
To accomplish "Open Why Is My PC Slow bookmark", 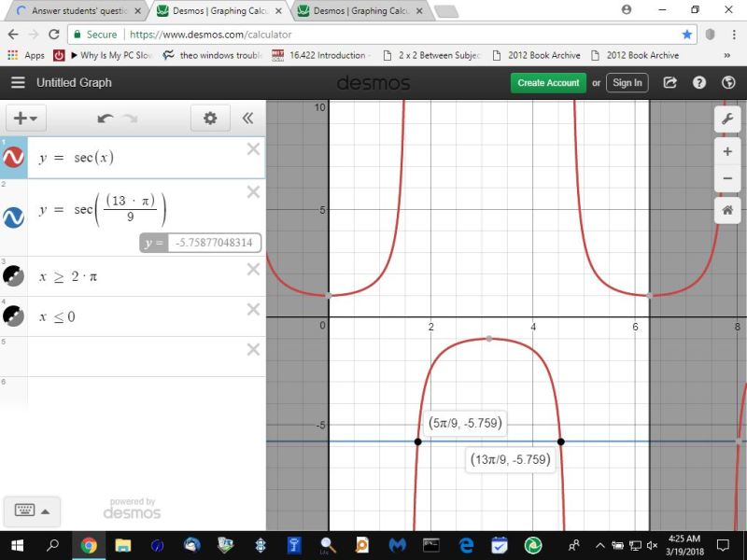I will point(111,55).
